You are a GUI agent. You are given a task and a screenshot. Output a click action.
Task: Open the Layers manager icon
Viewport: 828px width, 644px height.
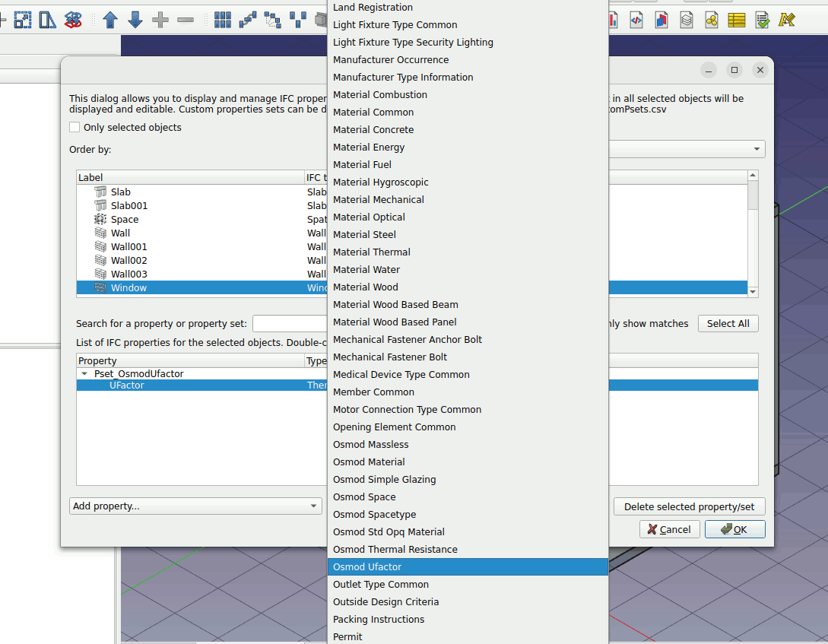(x=687, y=20)
